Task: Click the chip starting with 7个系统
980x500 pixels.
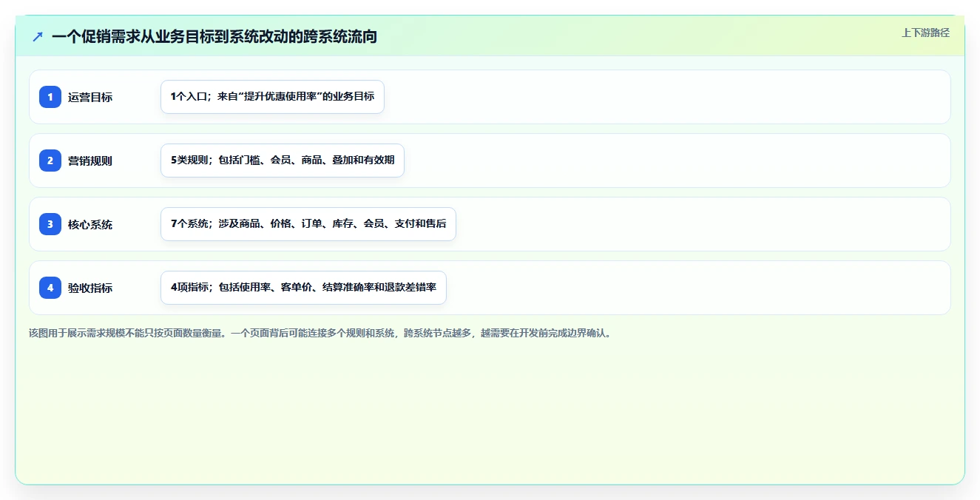Action: (308, 224)
